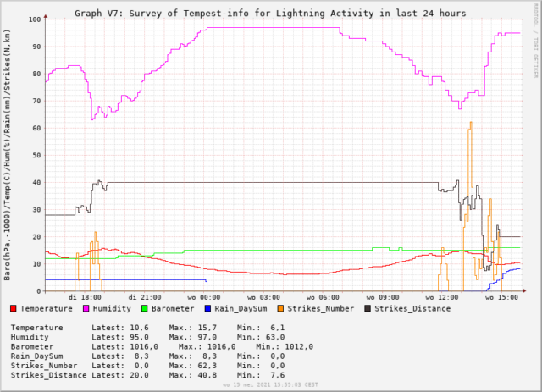Image resolution: width=542 pixels, height=392 pixels.
Task: Select the Strikes_Number legend label
Action: [321, 308]
